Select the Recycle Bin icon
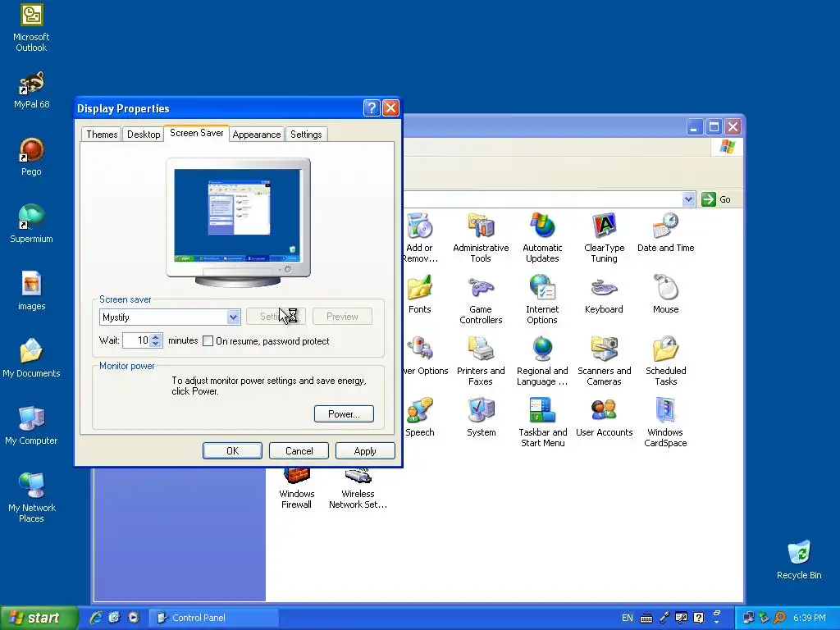 pyautogui.click(x=799, y=559)
